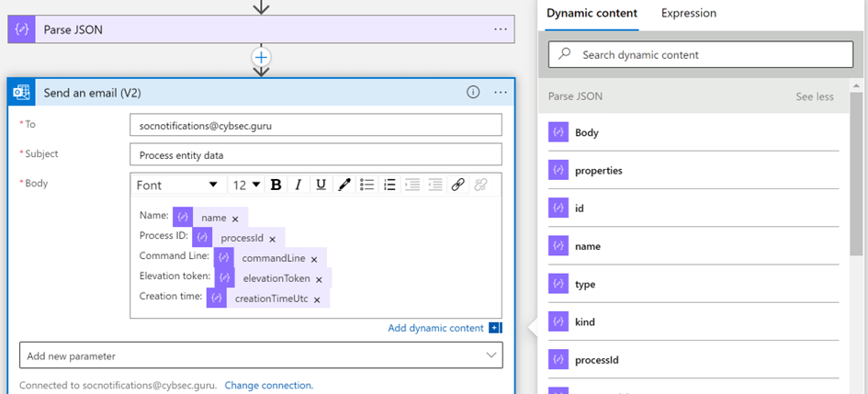Click the Subject field with Process entity data

[316, 154]
